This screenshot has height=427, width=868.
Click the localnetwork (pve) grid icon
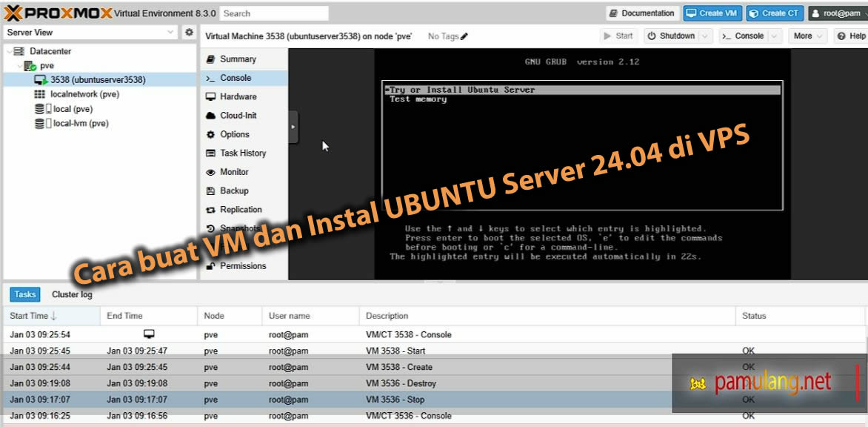(40, 94)
